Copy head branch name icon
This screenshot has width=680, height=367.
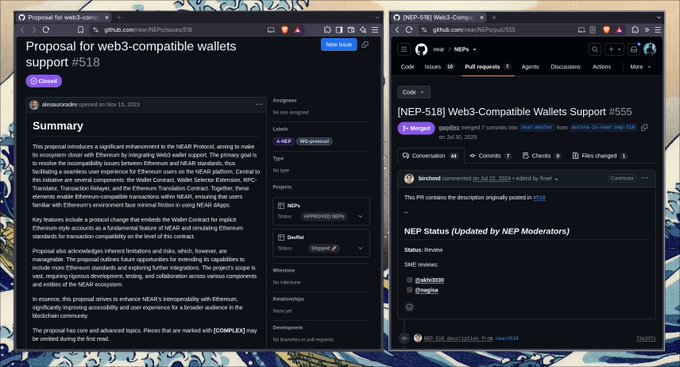click(x=644, y=127)
